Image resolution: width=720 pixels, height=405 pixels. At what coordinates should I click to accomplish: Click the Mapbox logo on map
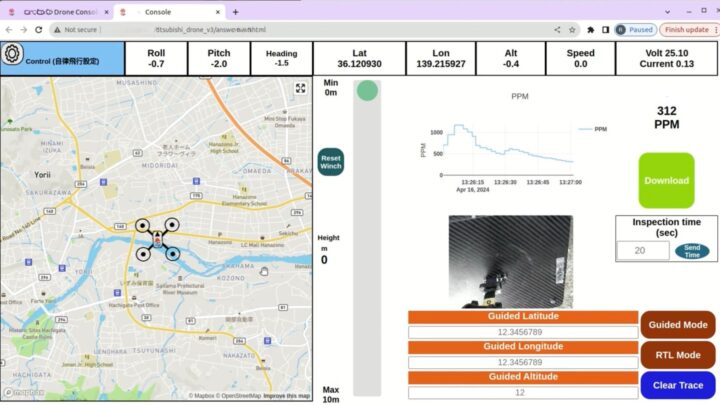pos(24,393)
